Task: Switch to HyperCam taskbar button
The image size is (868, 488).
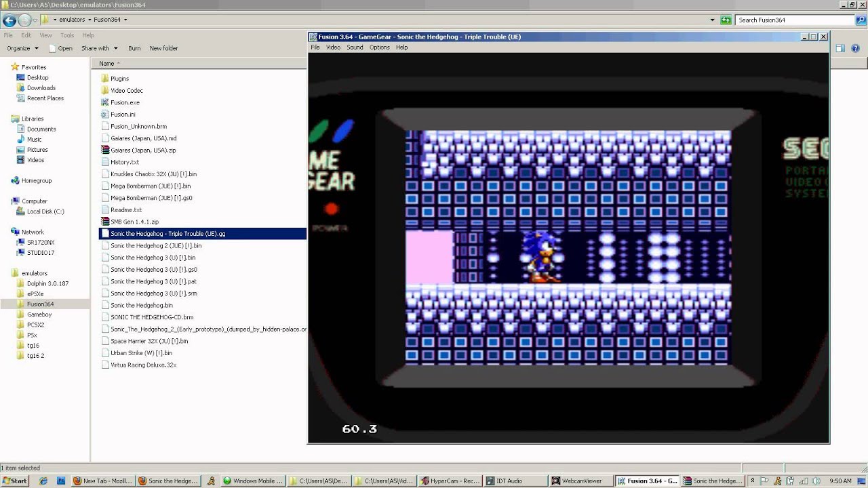Action: (450, 481)
